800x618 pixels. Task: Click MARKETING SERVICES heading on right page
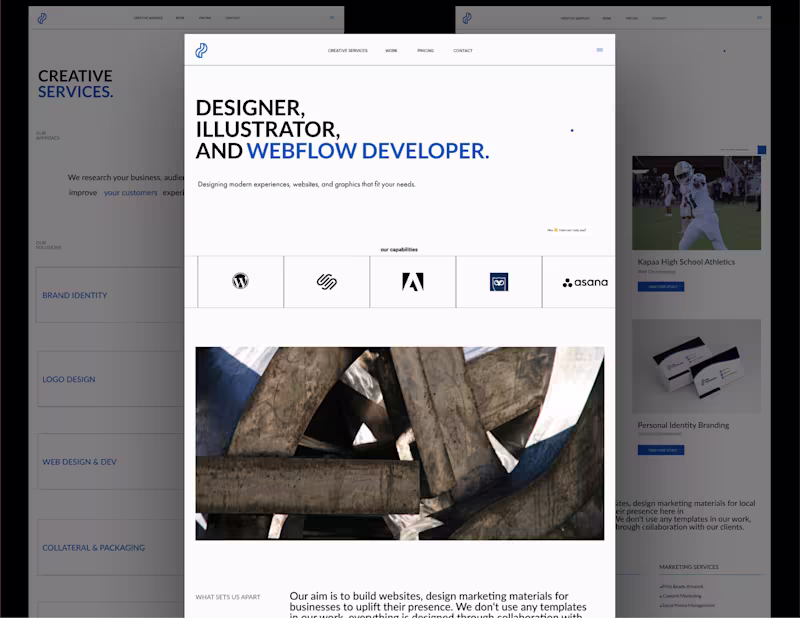(688, 567)
